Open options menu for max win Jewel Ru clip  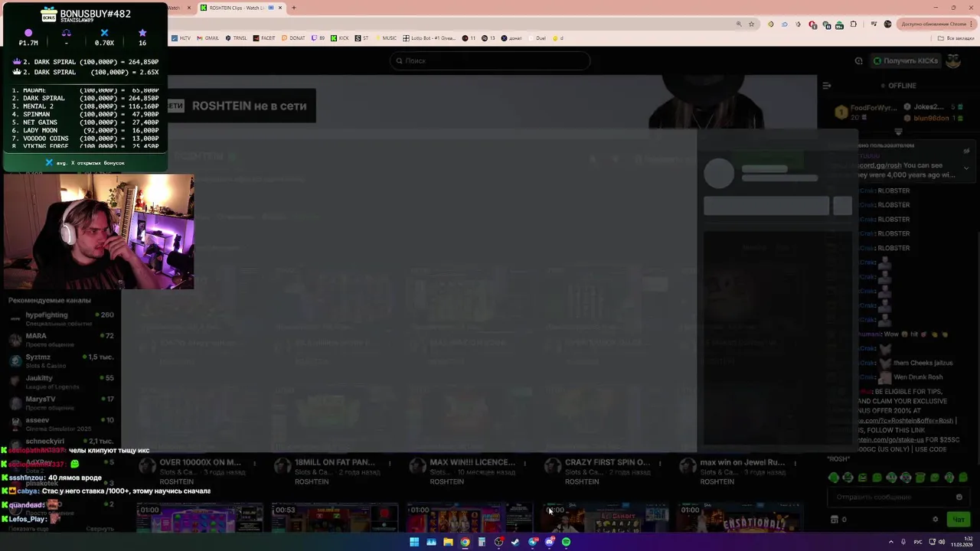tap(795, 463)
